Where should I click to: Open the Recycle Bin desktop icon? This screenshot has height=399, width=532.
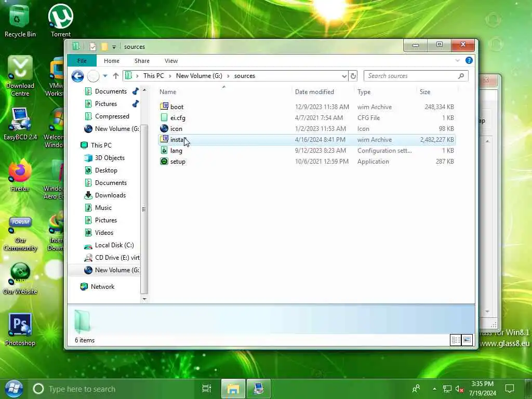20,21
